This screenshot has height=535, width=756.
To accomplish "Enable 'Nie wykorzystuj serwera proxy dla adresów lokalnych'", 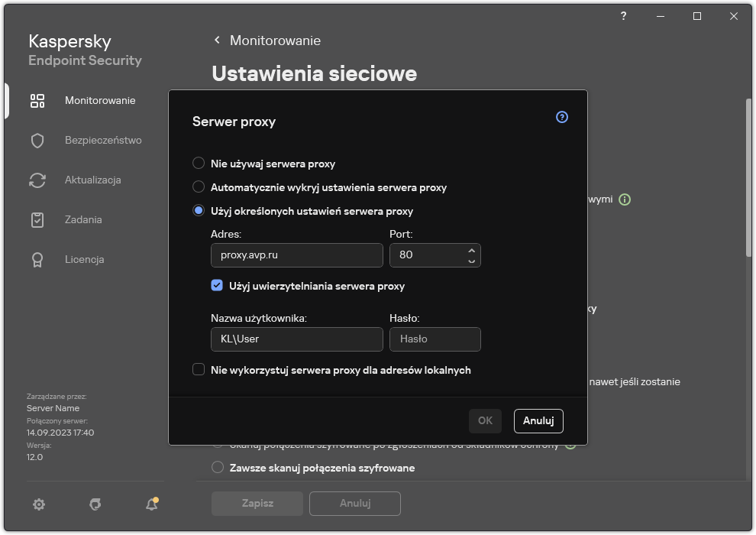I will (199, 370).
